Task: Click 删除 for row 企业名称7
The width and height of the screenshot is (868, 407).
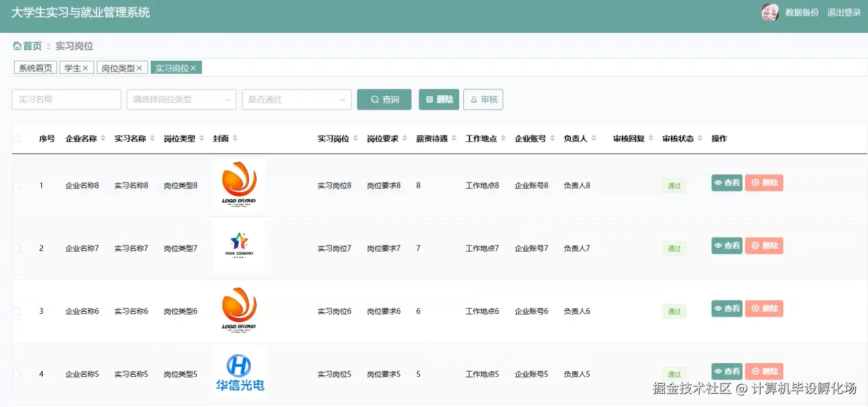Action: pos(764,246)
